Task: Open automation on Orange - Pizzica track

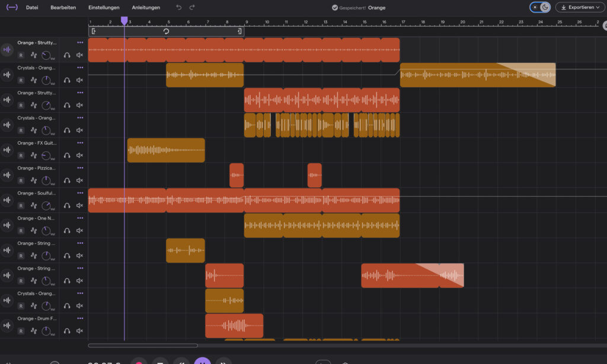Action: tap(34, 180)
